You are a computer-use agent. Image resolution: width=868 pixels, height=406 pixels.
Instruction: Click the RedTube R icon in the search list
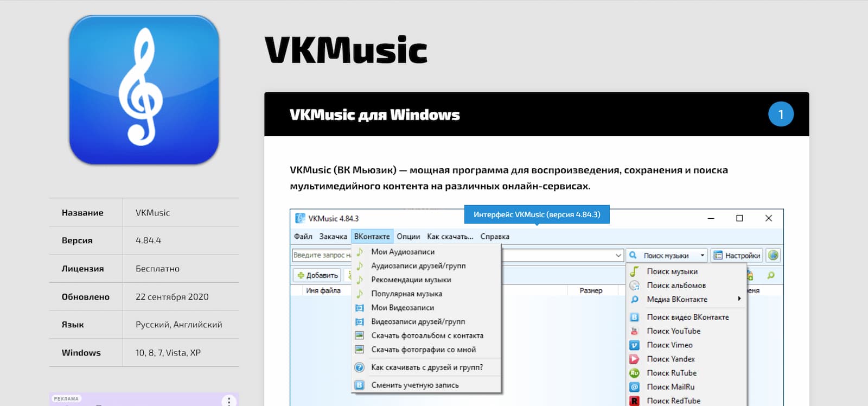634,401
